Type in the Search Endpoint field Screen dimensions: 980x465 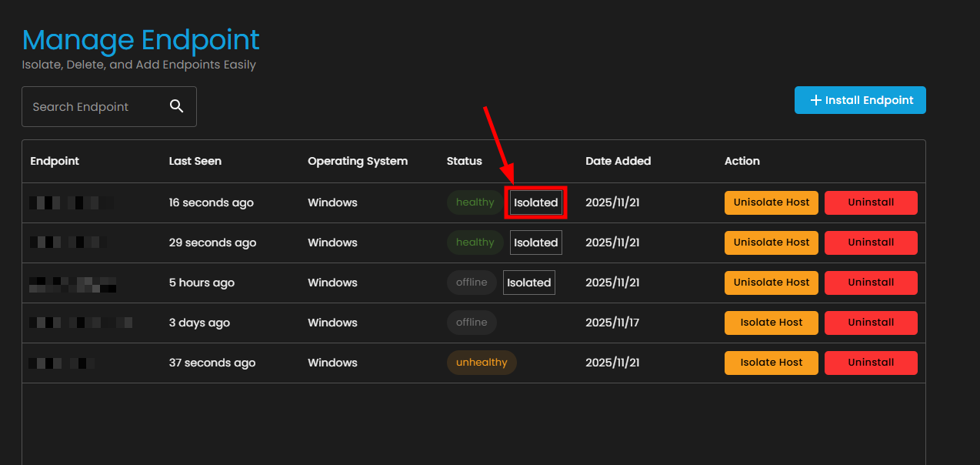click(x=92, y=106)
